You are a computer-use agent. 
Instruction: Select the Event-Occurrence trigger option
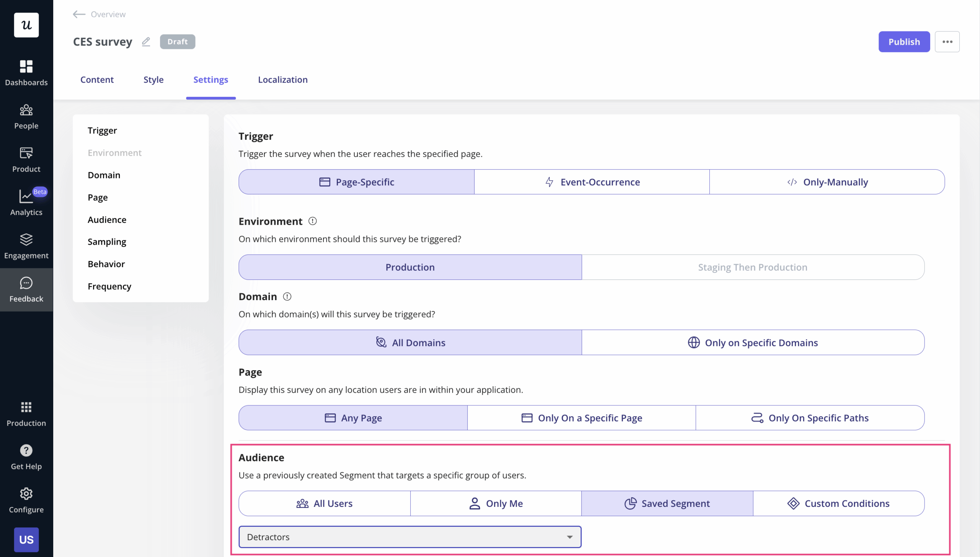coord(592,182)
